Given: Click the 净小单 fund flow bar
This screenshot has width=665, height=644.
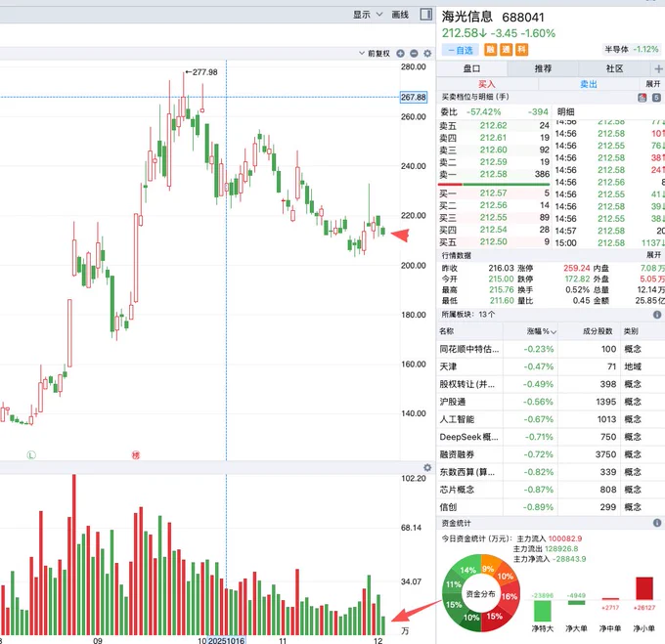Looking at the screenshot, I should click(644, 588).
